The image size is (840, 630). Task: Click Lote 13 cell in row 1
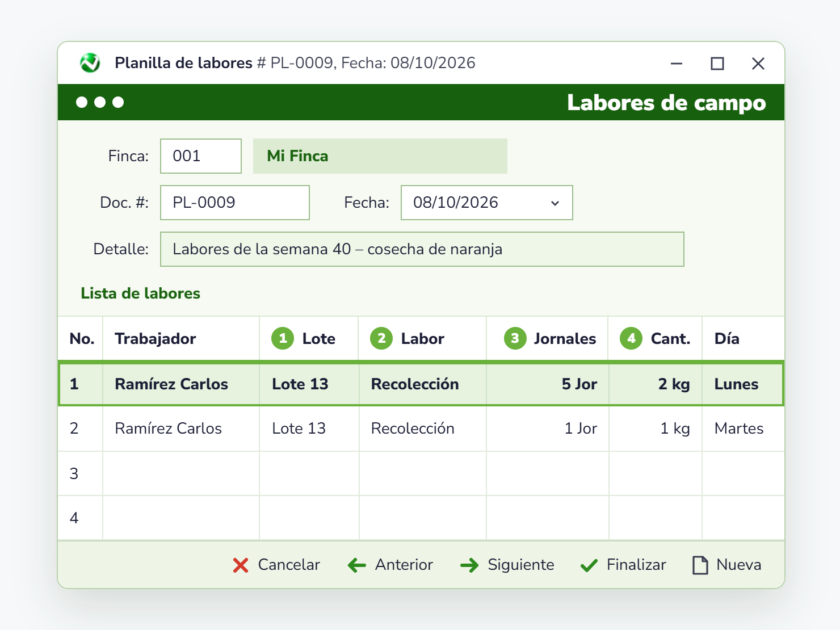tap(309, 384)
